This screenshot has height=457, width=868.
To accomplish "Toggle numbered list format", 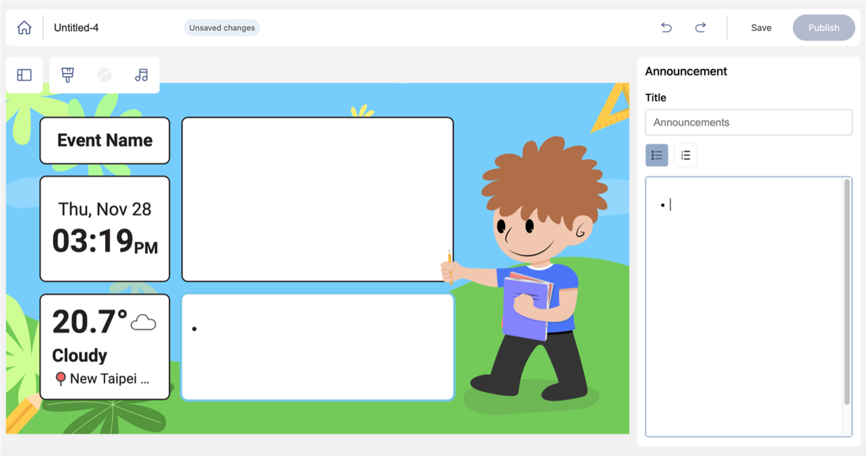I will (x=685, y=155).
